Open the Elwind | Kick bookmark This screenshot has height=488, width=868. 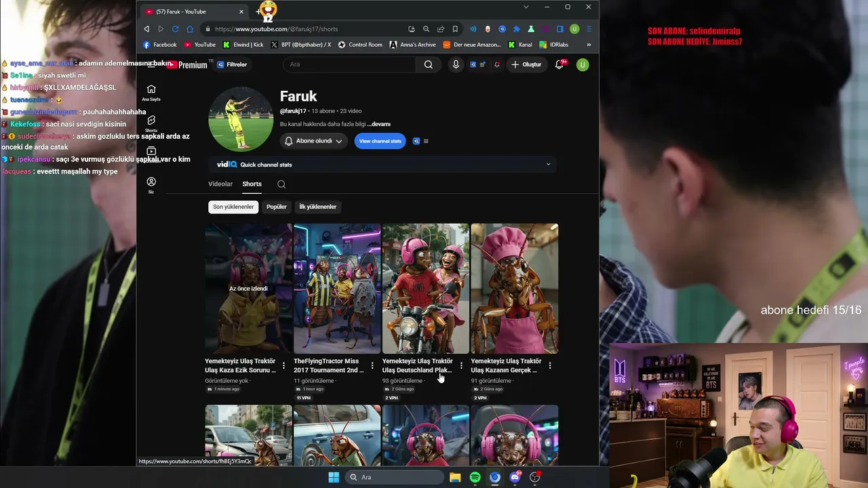[x=243, y=45]
